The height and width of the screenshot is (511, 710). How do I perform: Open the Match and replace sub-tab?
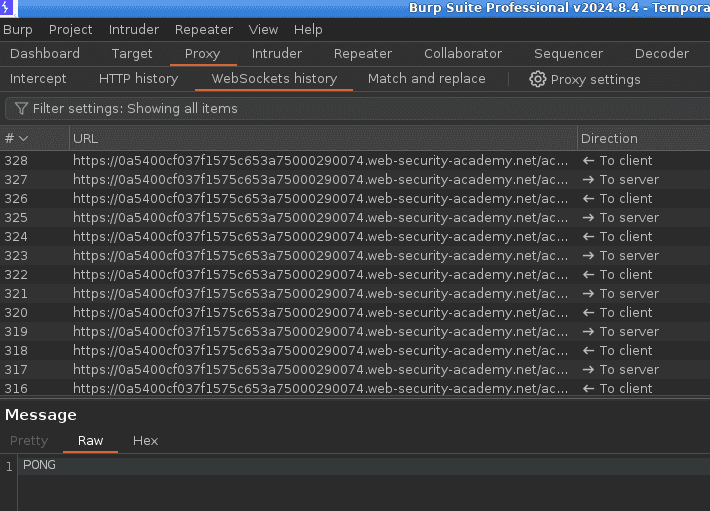point(426,79)
